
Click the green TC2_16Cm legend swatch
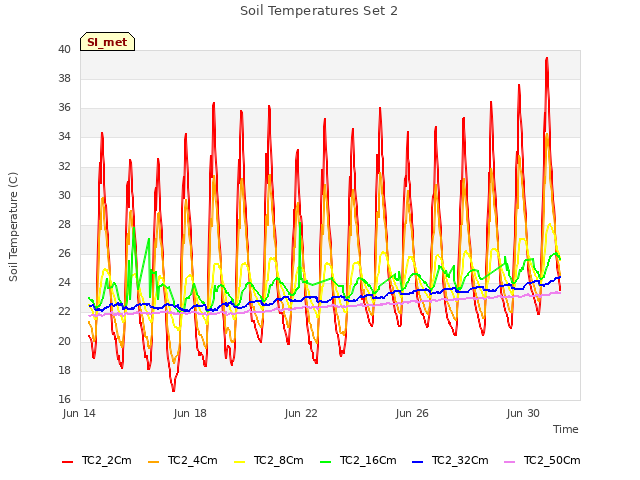point(326,462)
